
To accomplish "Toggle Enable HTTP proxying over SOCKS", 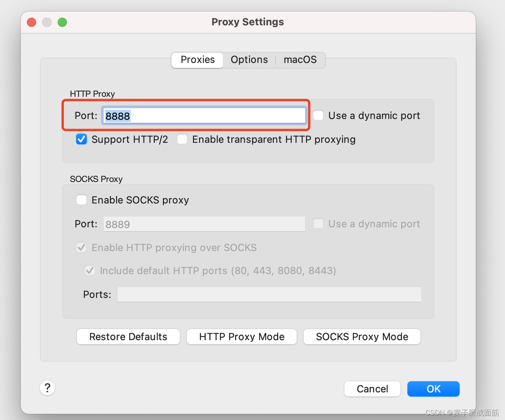I will point(81,247).
